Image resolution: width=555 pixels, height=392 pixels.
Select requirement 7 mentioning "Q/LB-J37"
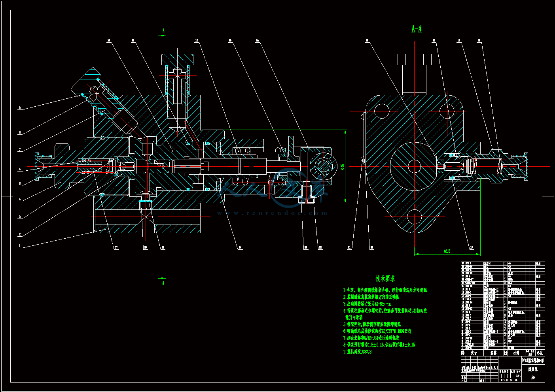pos(371,338)
